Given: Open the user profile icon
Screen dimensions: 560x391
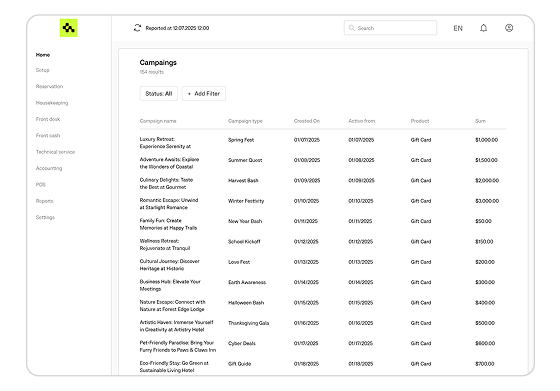Looking at the screenshot, I should [509, 28].
